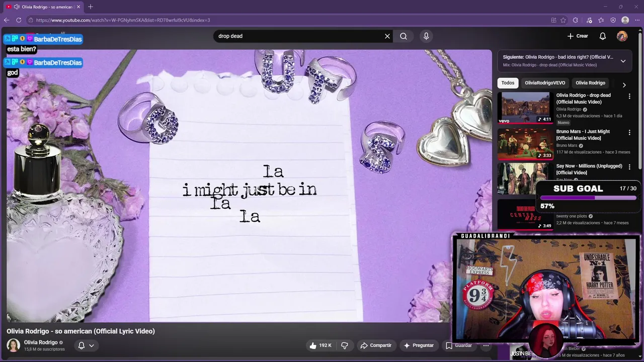Open Bruno Mars I Just Might thumbnail
The height and width of the screenshot is (362, 644).
pos(525,144)
